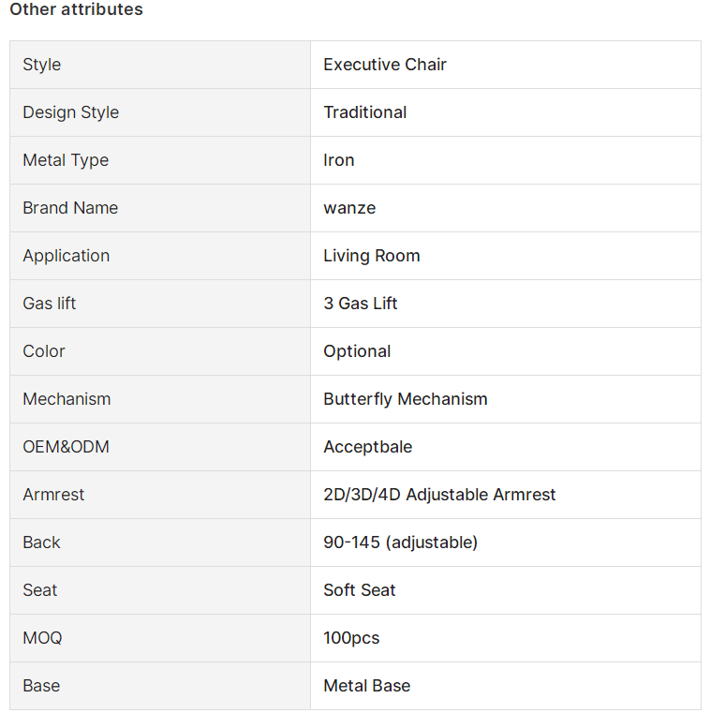This screenshot has height=728, width=710.
Task: Click the "Optional" color value
Action: (357, 351)
